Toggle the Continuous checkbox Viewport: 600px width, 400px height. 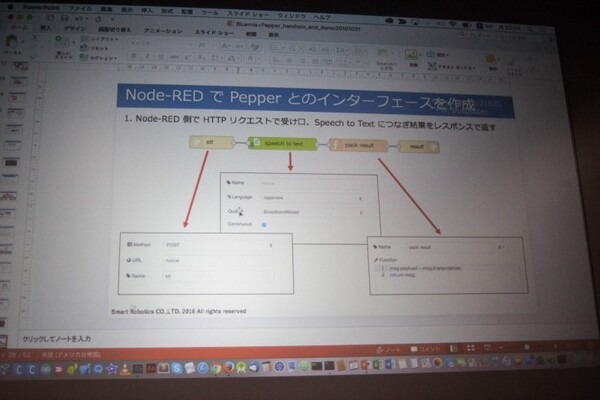point(263,224)
